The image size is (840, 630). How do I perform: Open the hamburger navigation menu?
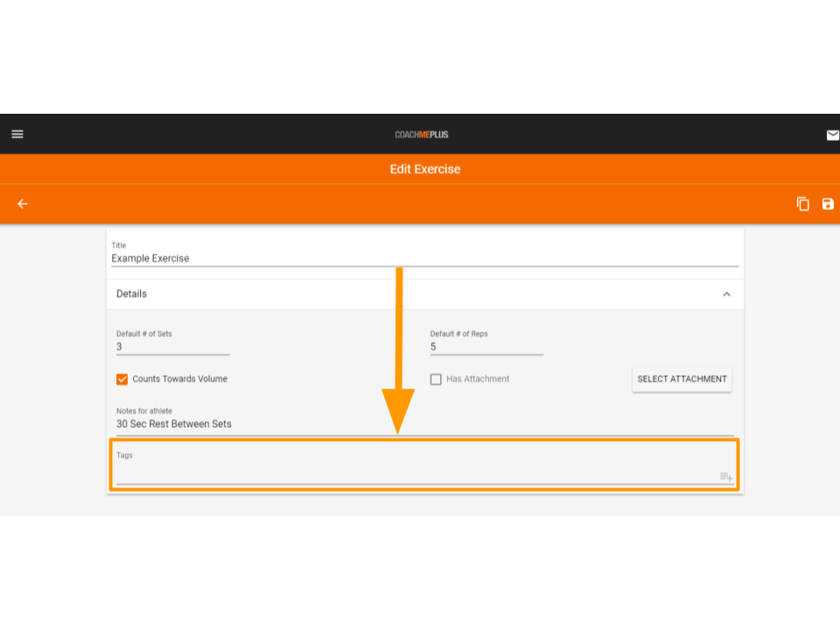[17, 134]
